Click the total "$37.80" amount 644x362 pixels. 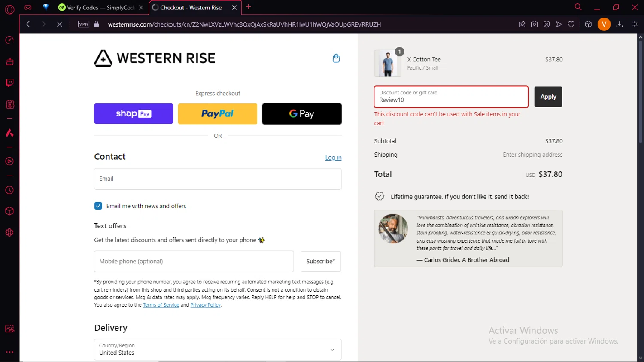pos(550,174)
